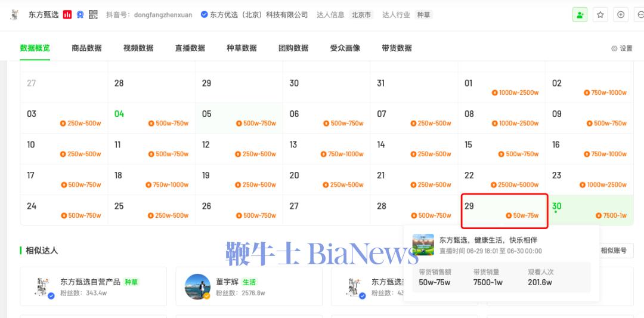Viewport: 644px width, 318px height.
Task: Click the 抖音号 dongfangzhenxuan text
Action: [149, 15]
